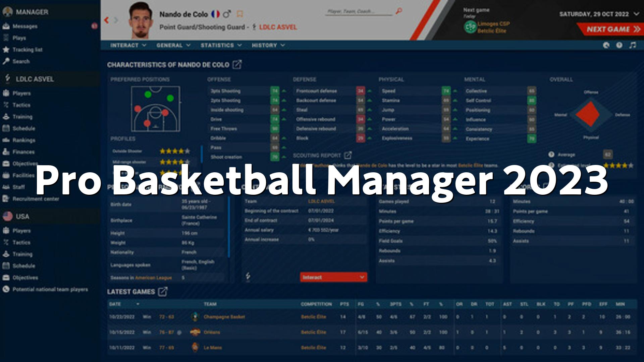Viewport: 644px width, 362px height.
Task: Open the Rankings page
Action: point(23,140)
